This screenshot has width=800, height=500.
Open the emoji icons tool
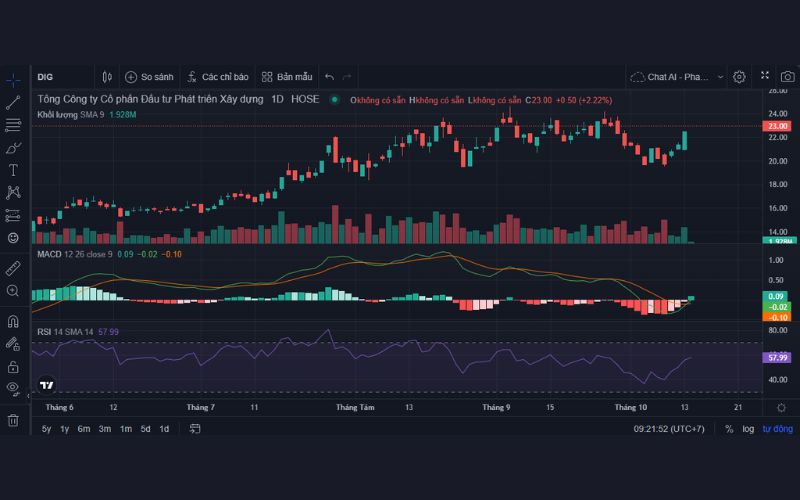pos(13,238)
